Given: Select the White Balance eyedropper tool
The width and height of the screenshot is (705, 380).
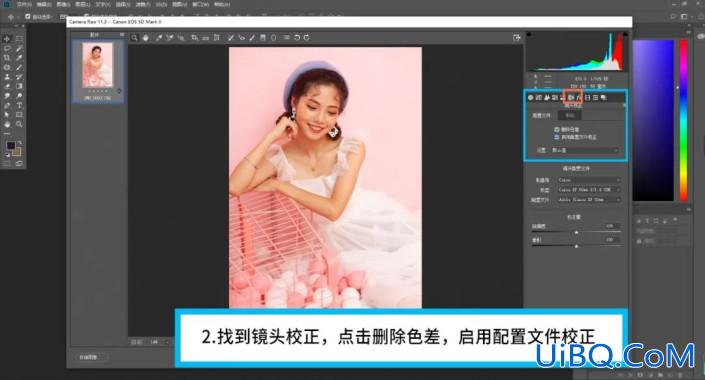Looking at the screenshot, I should [159, 38].
